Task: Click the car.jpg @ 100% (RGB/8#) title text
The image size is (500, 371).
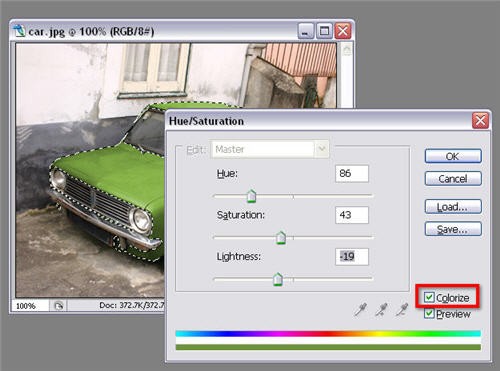Action: (x=91, y=31)
